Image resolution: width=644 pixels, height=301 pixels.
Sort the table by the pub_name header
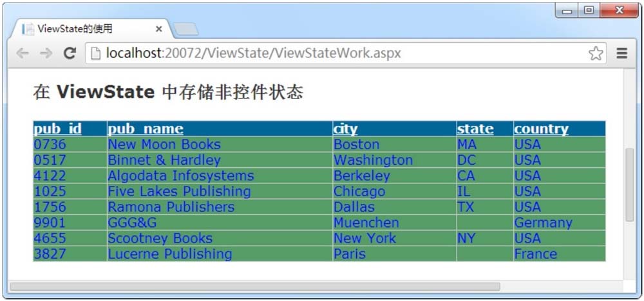(x=146, y=129)
